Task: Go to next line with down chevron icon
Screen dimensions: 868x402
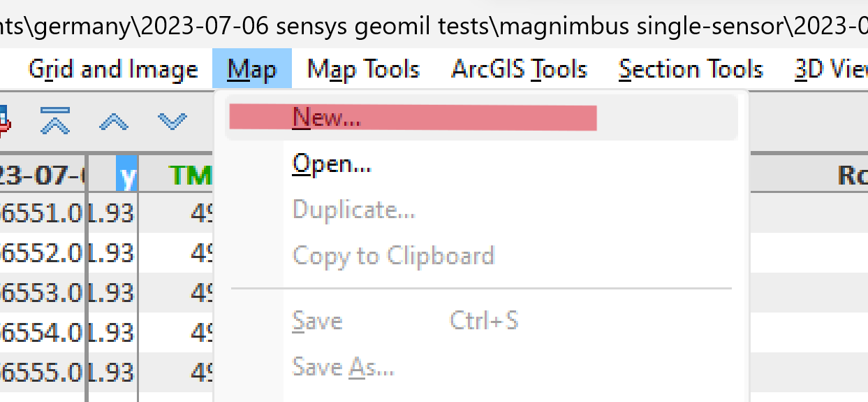Action: click(x=172, y=122)
